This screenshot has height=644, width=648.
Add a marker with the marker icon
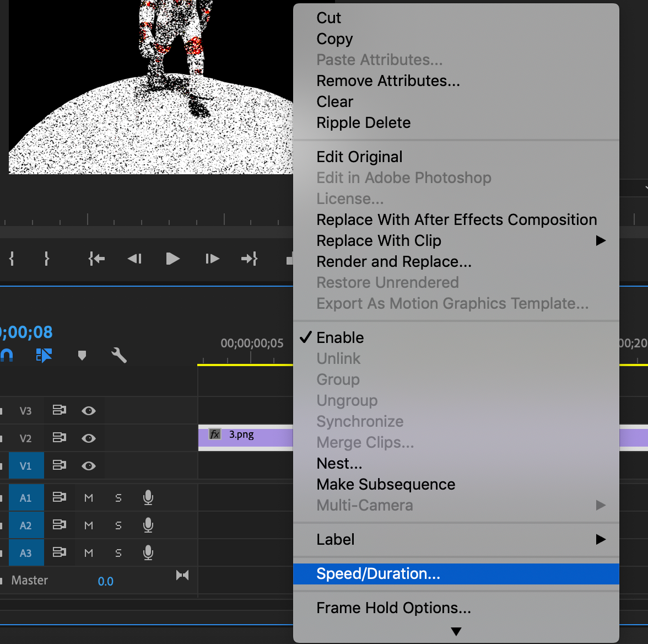click(x=82, y=356)
